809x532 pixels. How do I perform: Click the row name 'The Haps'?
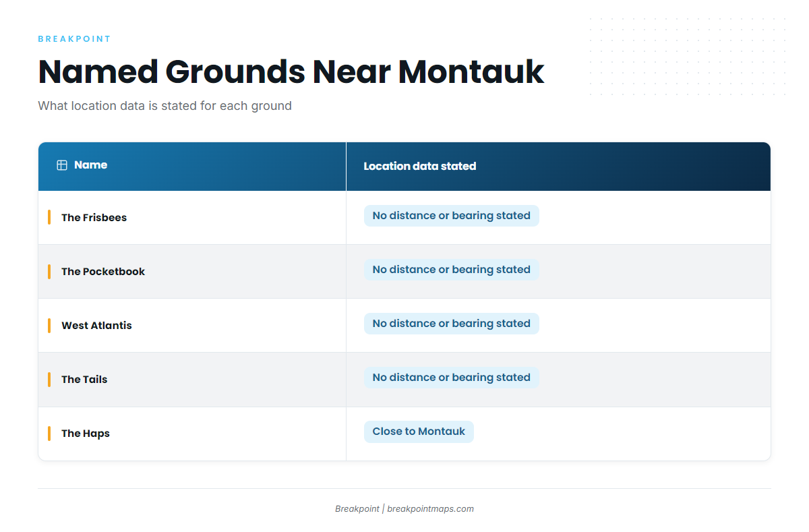86,434
